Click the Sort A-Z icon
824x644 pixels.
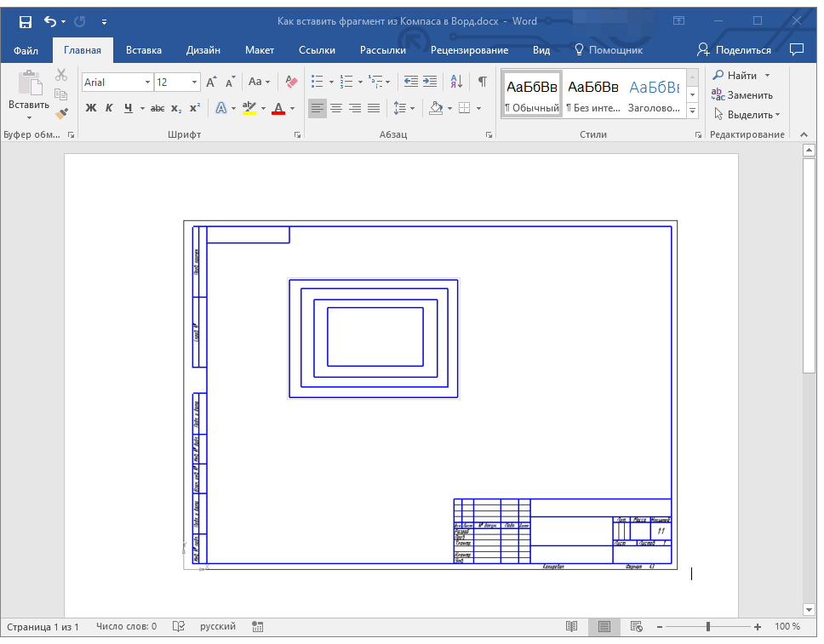[x=456, y=83]
